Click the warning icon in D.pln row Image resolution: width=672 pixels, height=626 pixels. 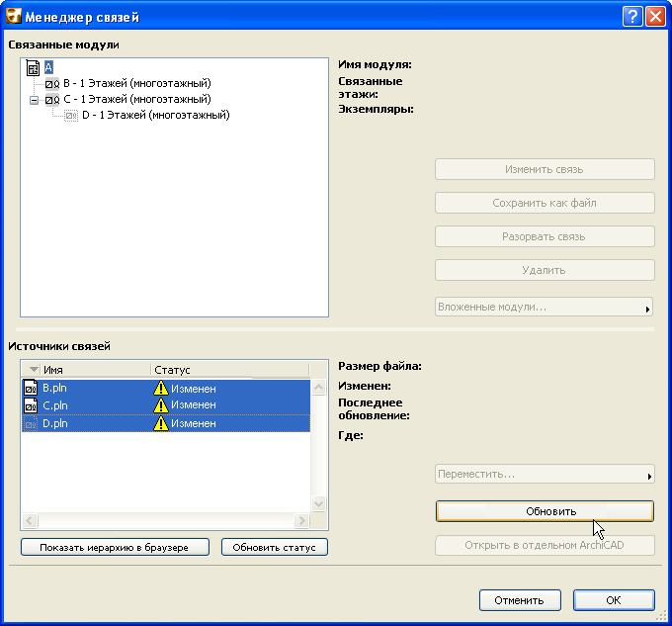tap(161, 423)
